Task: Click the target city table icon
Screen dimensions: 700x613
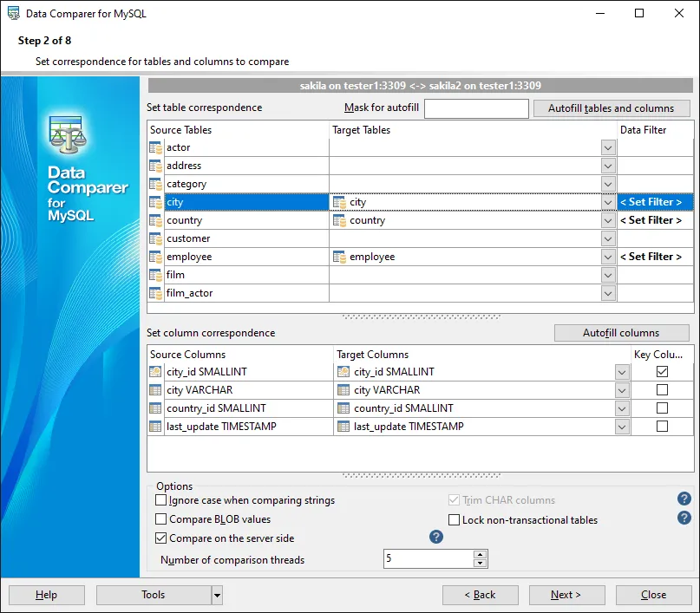Action: (339, 203)
